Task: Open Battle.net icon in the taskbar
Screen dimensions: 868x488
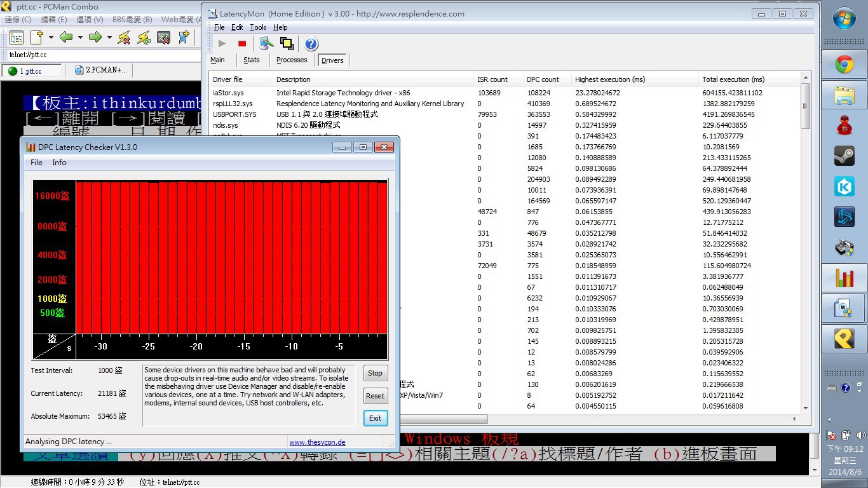Action: pyautogui.click(x=844, y=217)
